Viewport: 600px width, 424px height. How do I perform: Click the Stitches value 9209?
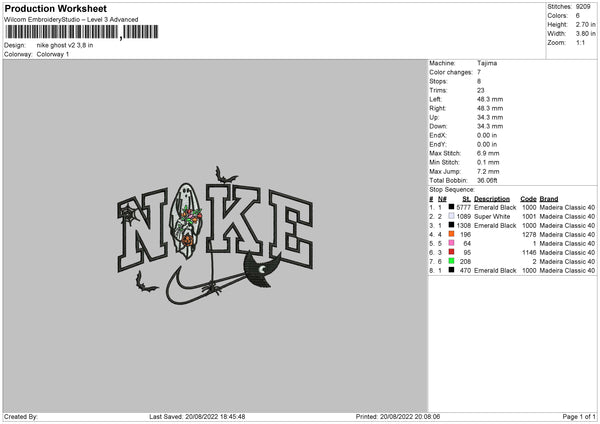click(583, 7)
